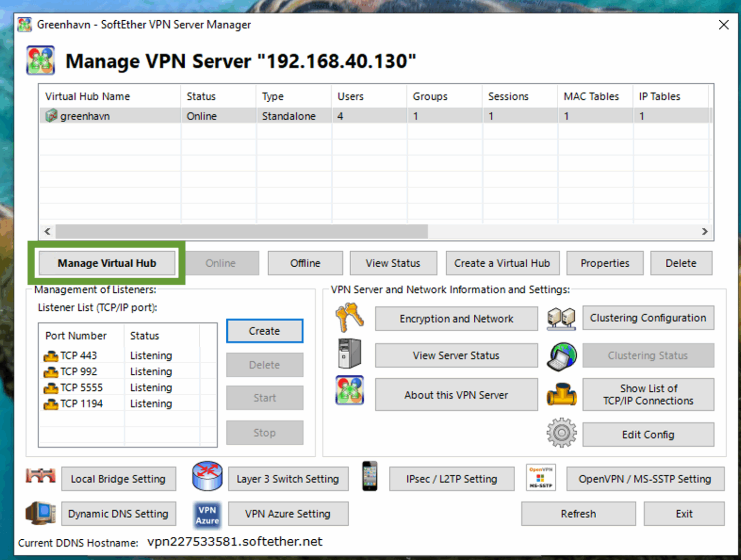Open Encryption and Network via keys icon

pyautogui.click(x=349, y=319)
